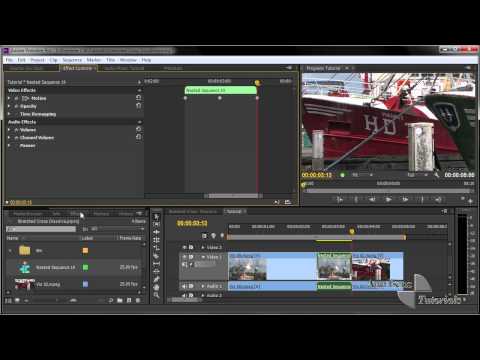Reset the Motion effect

tap(139, 98)
